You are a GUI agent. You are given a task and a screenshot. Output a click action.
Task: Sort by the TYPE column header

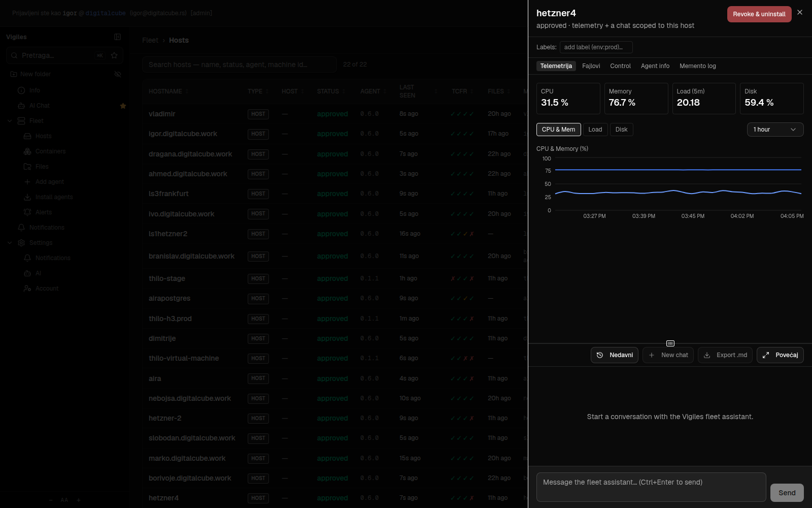258,91
